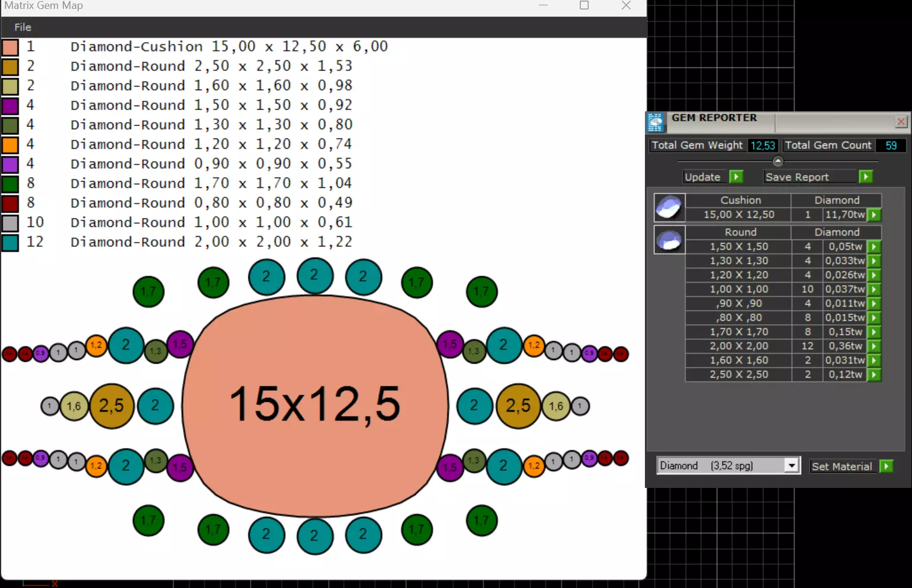Minimize the Matrix Gem Map window
The image size is (912, 588).
(543, 5)
